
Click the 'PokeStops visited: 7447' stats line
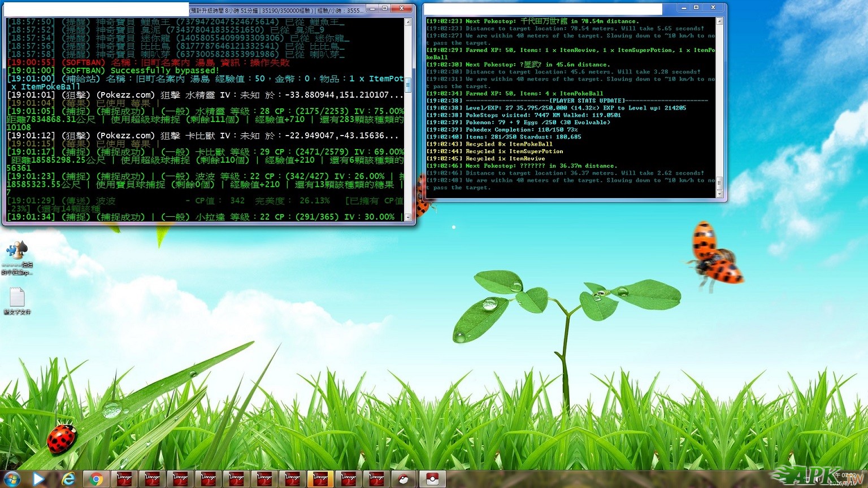click(x=523, y=115)
